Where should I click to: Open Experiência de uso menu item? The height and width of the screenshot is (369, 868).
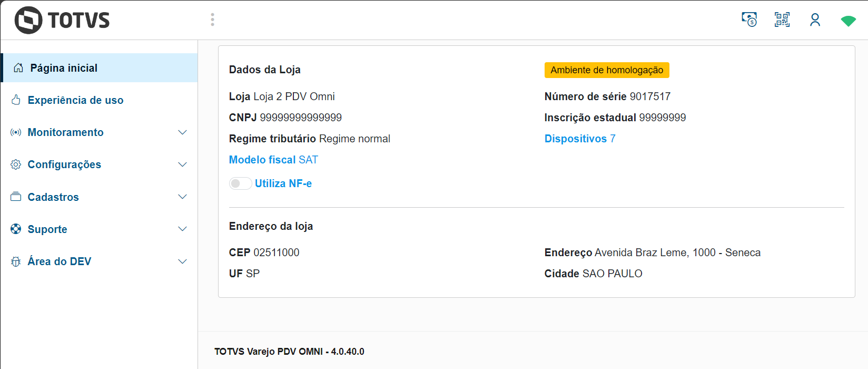tap(75, 100)
